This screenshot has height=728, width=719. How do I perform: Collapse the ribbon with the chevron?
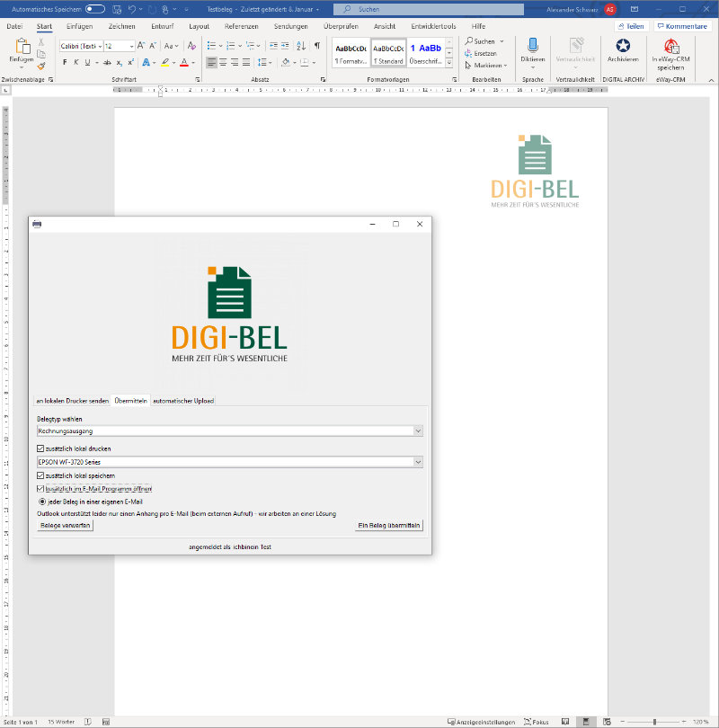[x=711, y=80]
